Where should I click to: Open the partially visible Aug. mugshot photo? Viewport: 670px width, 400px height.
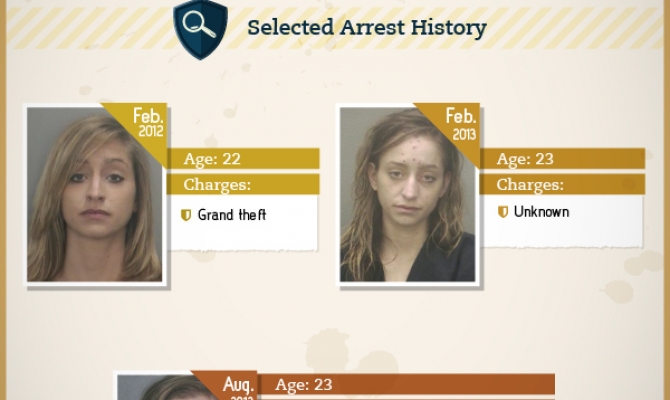[171, 387]
